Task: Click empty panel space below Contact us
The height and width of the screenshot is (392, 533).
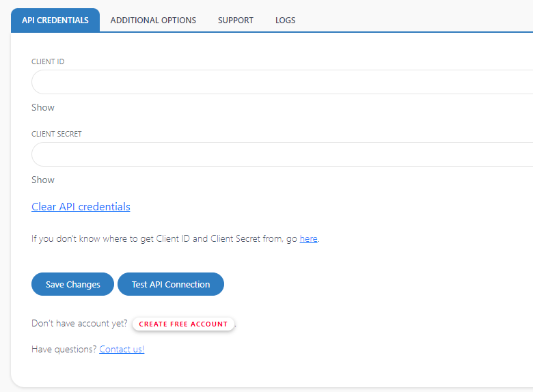Action: (273, 371)
